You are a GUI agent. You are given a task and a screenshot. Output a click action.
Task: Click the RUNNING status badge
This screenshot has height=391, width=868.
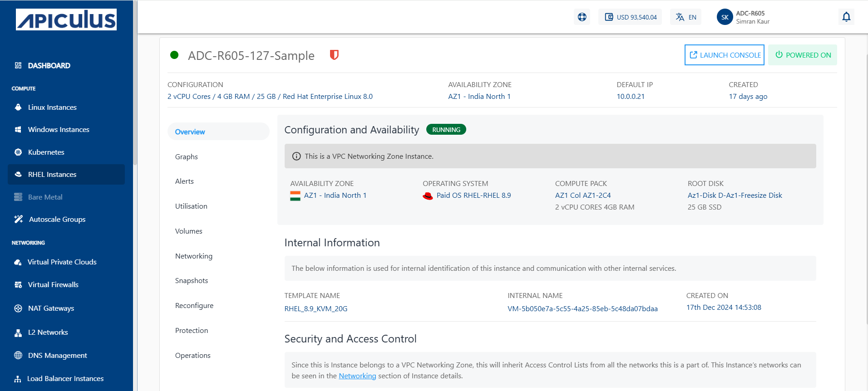446,130
